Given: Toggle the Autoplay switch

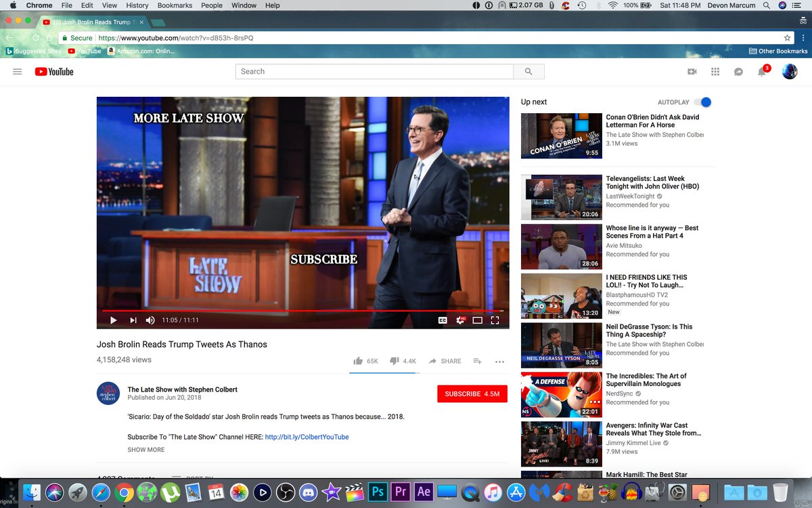Looking at the screenshot, I should pyautogui.click(x=703, y=102).
